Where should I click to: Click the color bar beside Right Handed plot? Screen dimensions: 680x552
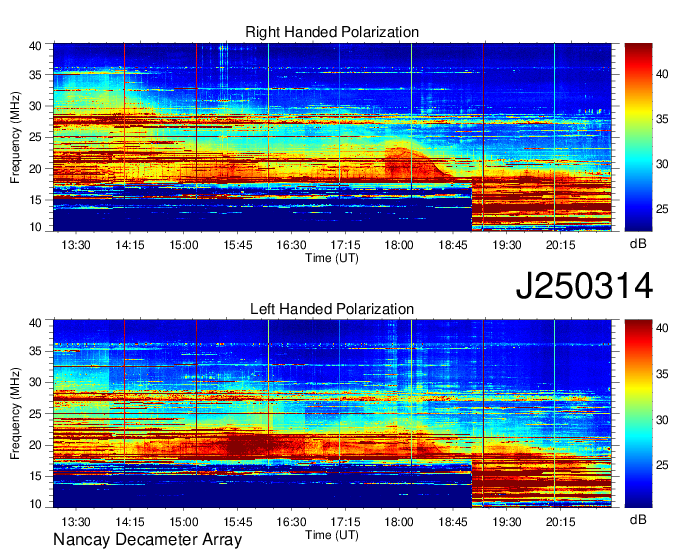pyautogui.click(x=638, y=137)
